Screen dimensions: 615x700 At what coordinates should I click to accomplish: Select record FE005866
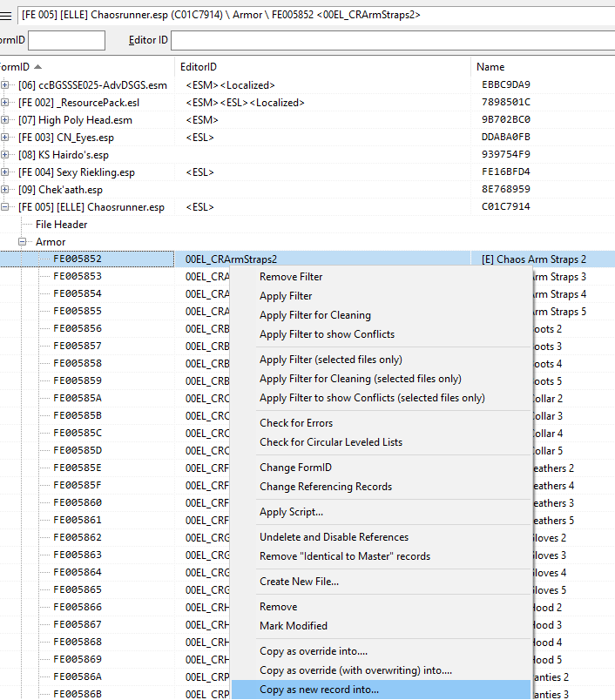(x=78, y=607)
